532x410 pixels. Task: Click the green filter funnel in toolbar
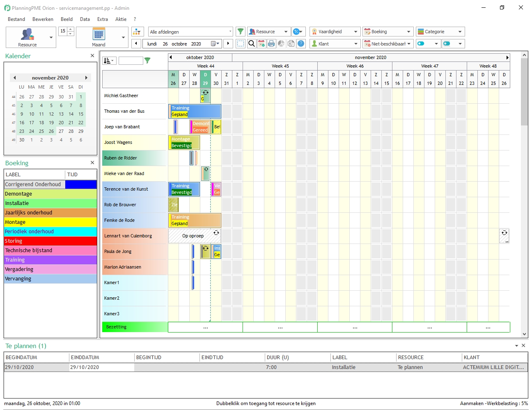[241, 32]
